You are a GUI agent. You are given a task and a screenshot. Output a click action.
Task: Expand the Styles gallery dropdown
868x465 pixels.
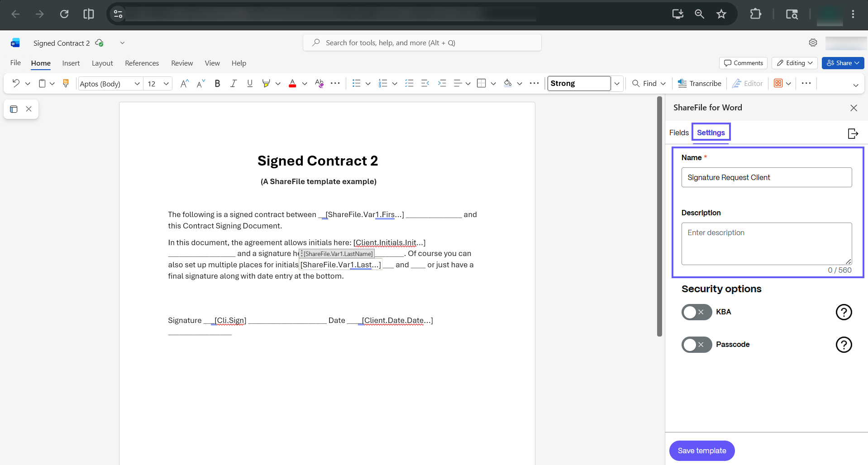click(617, 84)
